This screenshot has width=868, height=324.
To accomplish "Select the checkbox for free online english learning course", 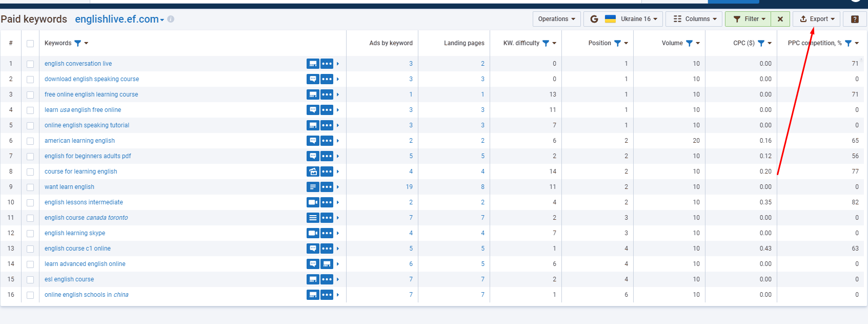I will point(30,95).
